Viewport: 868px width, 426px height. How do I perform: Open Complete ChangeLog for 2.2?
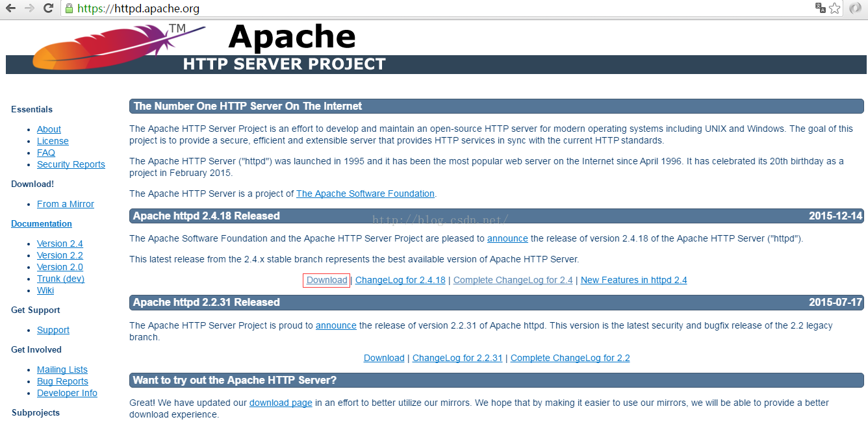[570, 358]
